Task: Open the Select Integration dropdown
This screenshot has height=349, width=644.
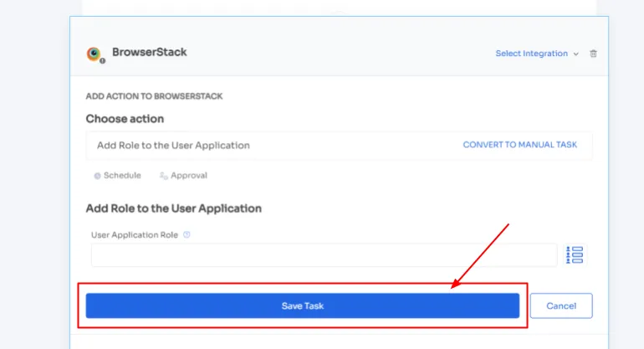Action: pos(537,54)
